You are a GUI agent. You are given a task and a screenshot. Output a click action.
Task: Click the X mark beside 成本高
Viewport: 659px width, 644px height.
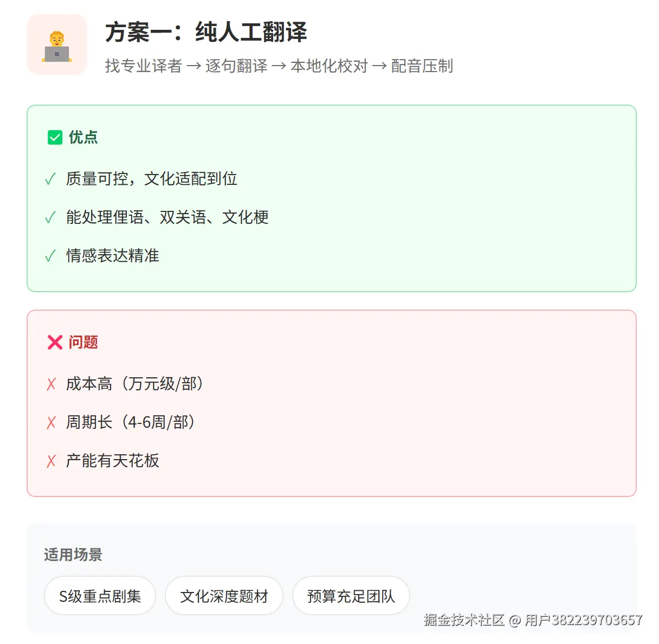click(51, 384)
